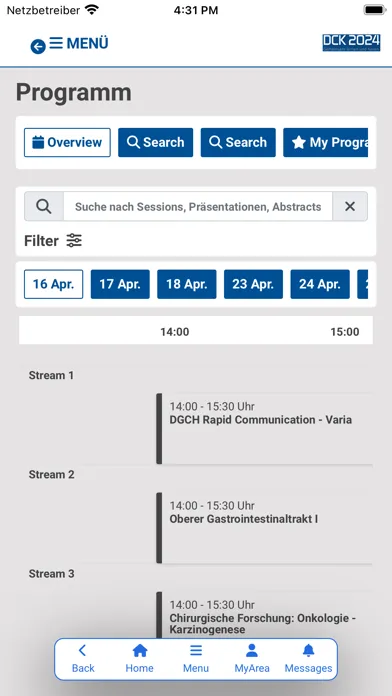This screenshot has width=392, height=696.
Task: Choose the 24 Apr. date tab
Action: tap(320, 284)
